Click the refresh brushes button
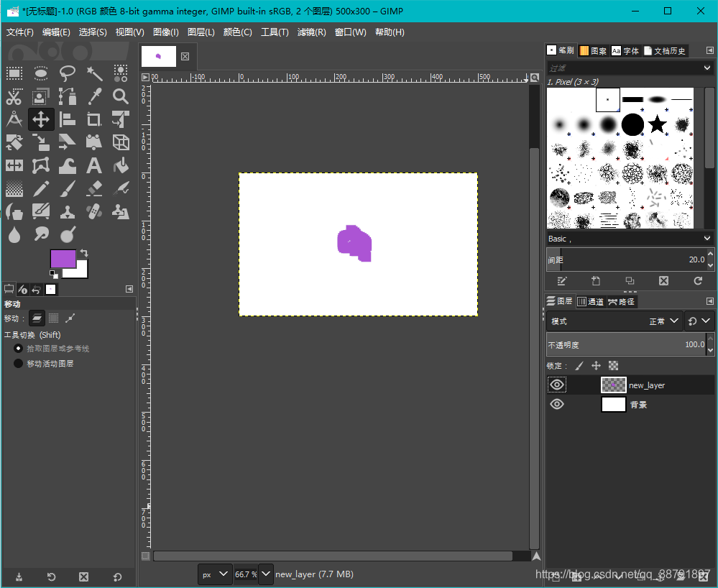718x588 pixels. click(698, 281)
